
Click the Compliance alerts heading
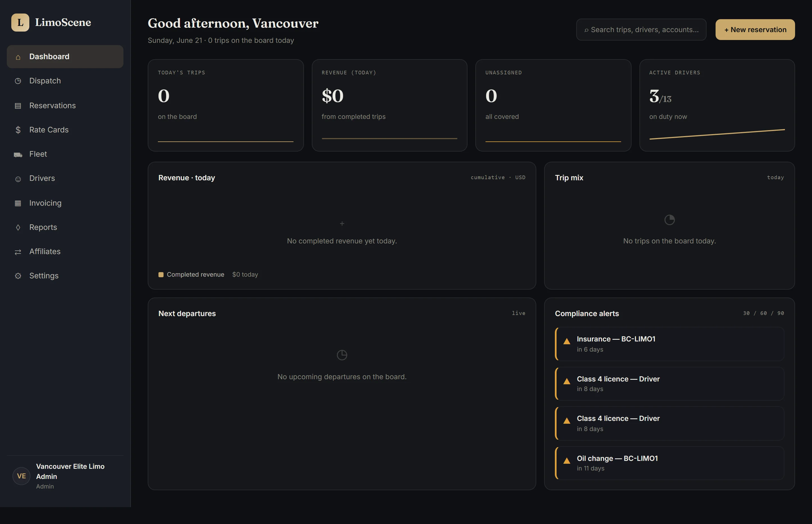[x=587, y=313]
